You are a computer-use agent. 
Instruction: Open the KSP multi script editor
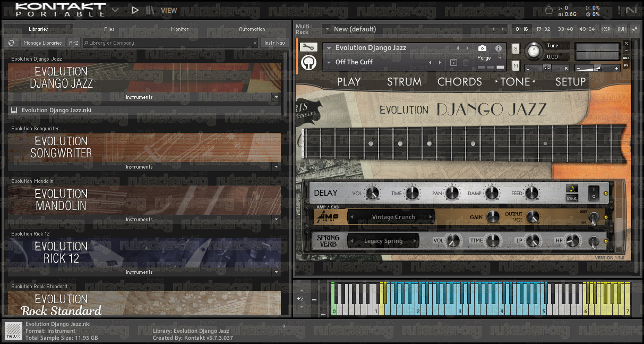tap(606, 29)
